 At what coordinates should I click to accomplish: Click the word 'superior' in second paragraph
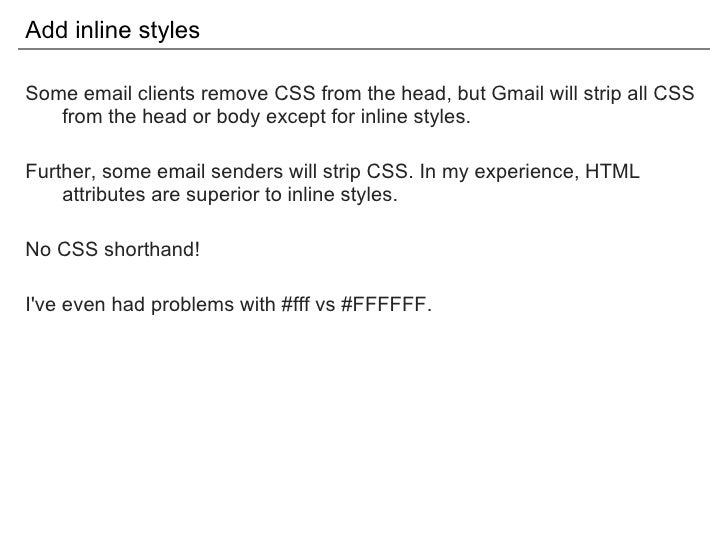point(223,195)
